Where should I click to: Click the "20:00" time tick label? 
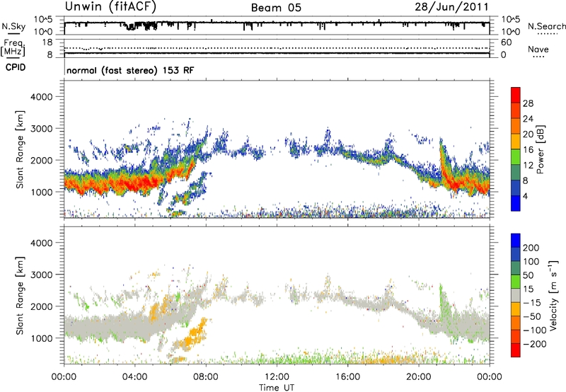coord(419,377)
